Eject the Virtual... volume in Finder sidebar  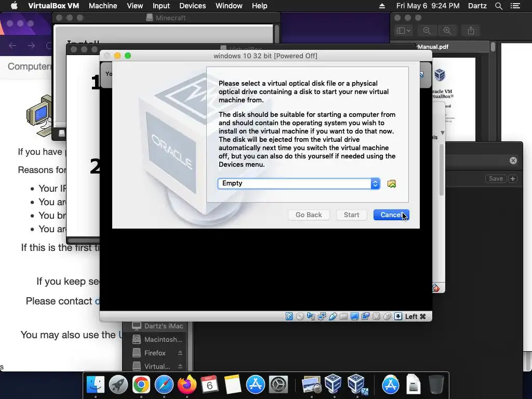point(180,366)
